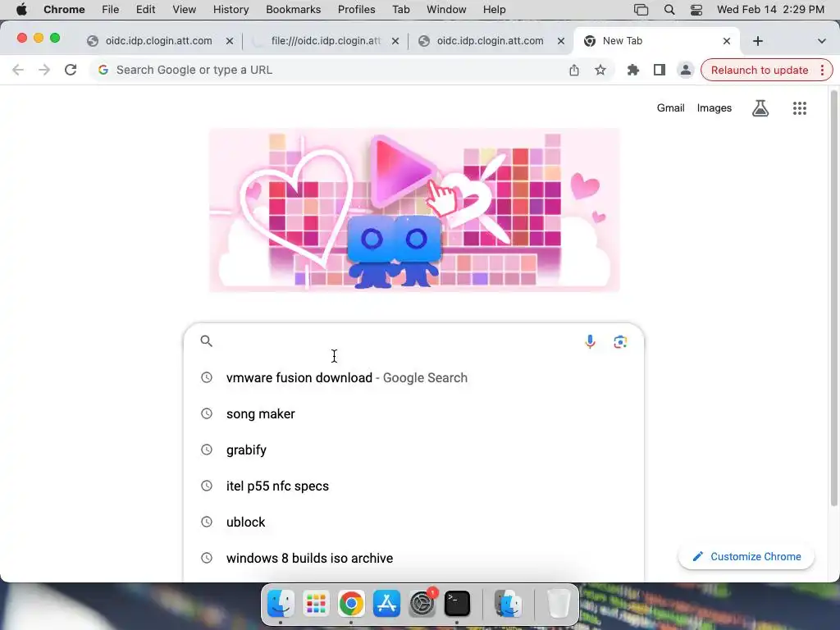Select the grabify suggestion

[413, 450]
